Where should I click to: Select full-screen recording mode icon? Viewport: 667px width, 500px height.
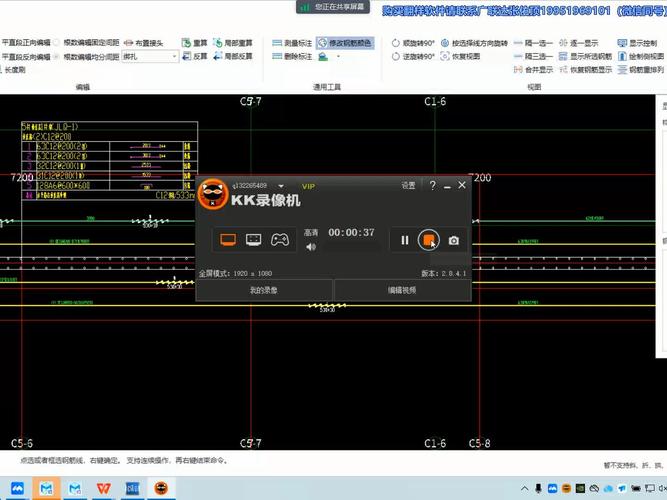pyautogui.click(x=228, y=240)
